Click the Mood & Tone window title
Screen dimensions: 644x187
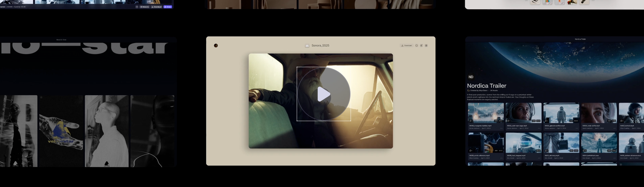[x=61, y=40]
